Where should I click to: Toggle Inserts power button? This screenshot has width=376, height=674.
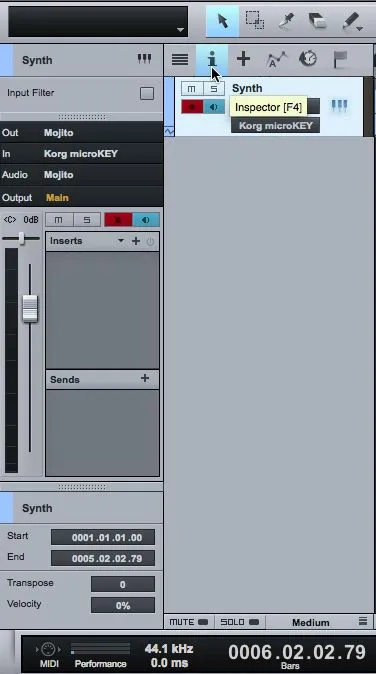point(150,242)
